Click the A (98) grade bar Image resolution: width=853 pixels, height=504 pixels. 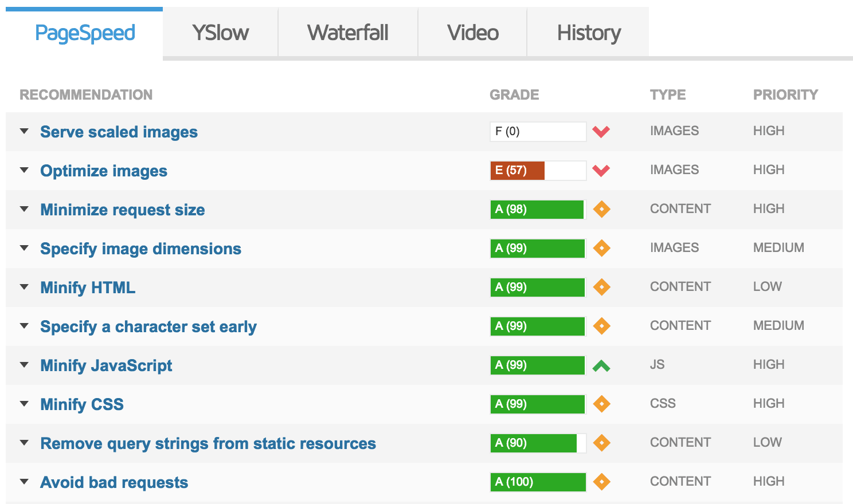click(538, 209)
